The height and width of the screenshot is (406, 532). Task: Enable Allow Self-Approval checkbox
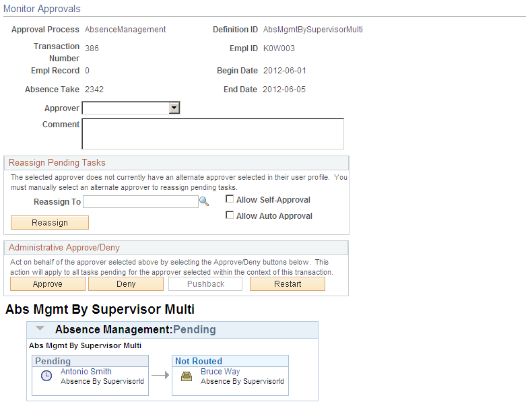(x=230, y=199)
